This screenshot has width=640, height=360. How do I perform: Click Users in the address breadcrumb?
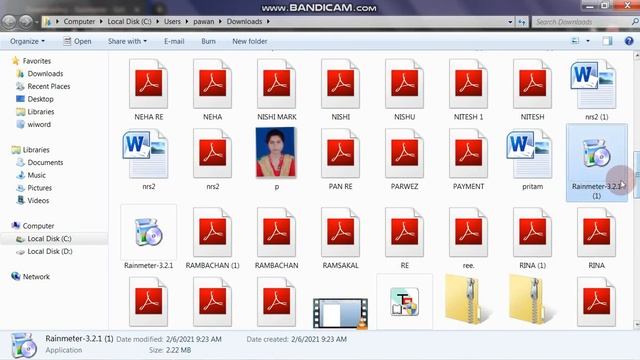pos(172,22)
